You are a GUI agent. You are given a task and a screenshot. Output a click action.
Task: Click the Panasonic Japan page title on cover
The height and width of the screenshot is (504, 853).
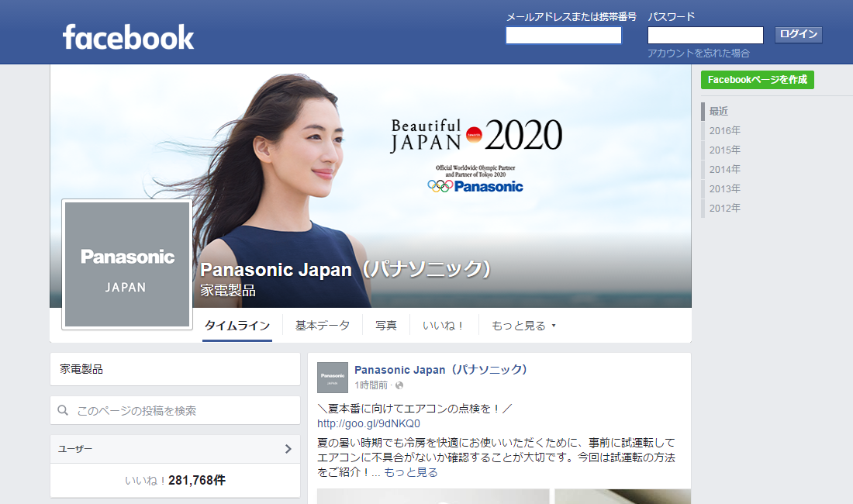tap(346, 269)
